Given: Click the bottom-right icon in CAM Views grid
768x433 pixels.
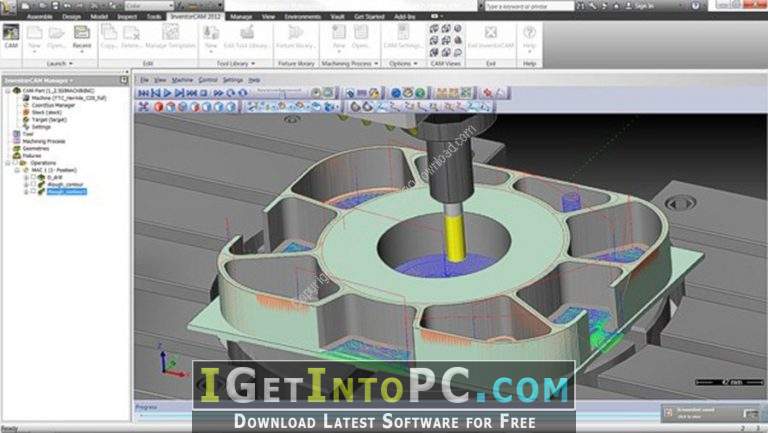Looking at the screenshot, I should point(457,52).
